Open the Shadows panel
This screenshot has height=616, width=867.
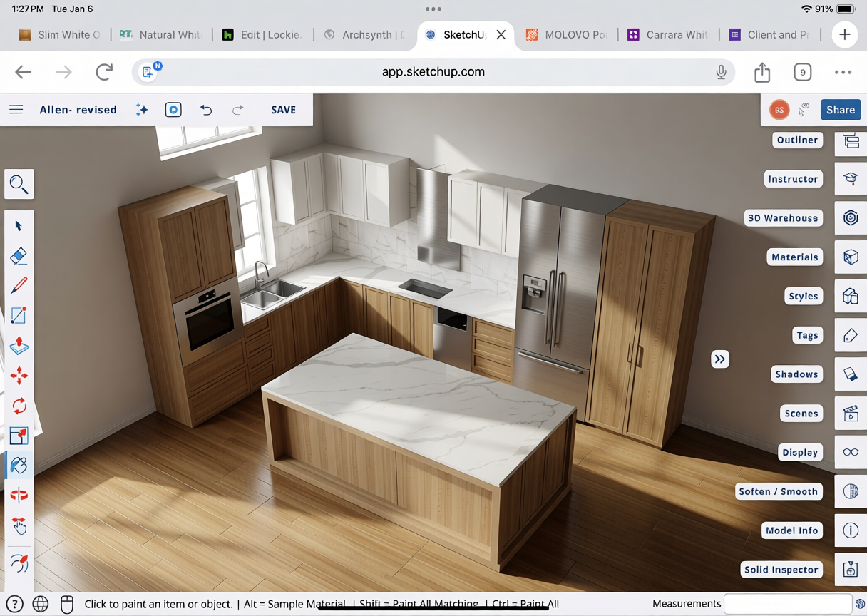pos(851,374)
